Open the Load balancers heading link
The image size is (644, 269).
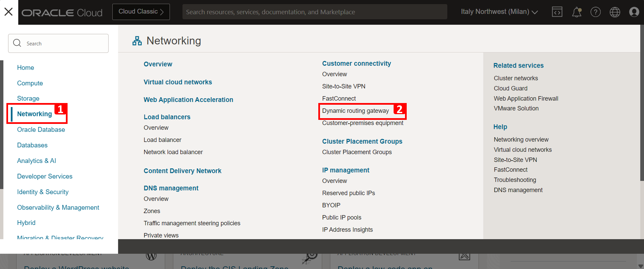167,117
